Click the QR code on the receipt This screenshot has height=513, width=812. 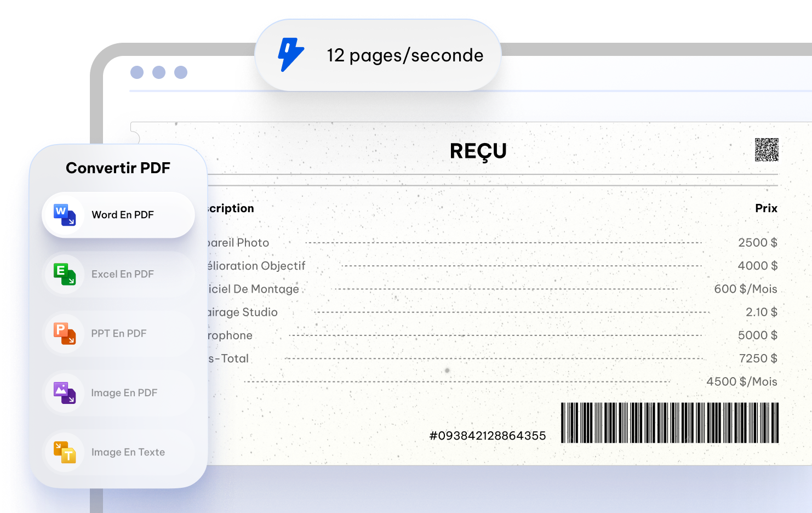point(767,150)
